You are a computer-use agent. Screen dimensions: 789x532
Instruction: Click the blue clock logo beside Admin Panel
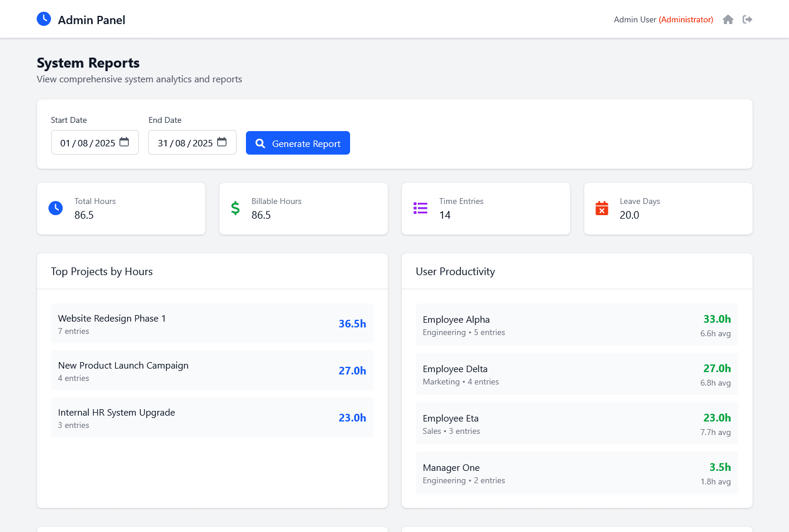tap(43, 19)
